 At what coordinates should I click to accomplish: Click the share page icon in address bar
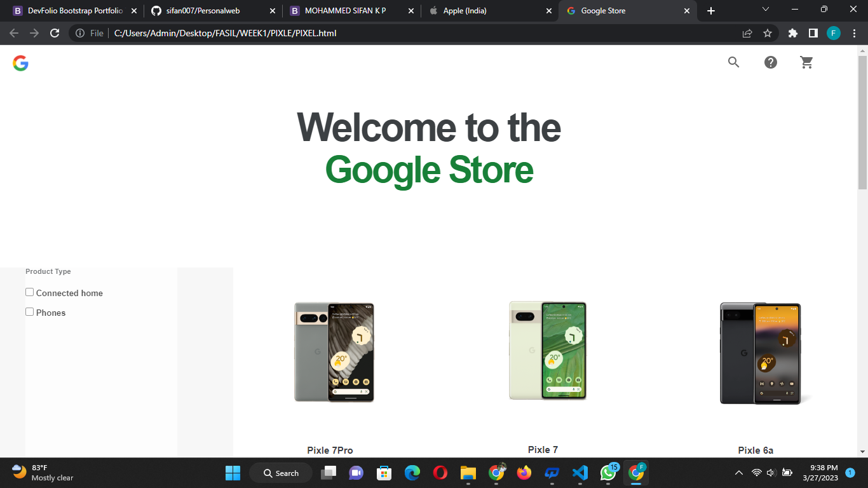tap(747, 33)
